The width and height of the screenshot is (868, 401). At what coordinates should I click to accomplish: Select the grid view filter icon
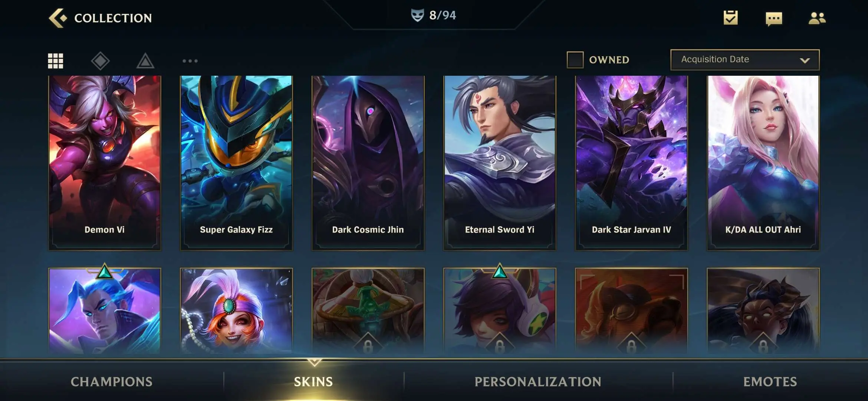click(56, 61)
